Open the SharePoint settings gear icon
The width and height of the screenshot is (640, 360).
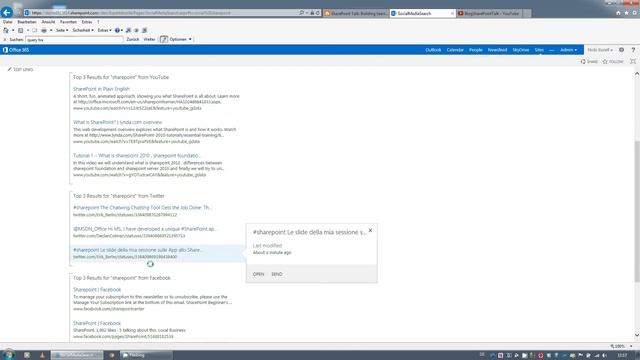tap(621, 50)
